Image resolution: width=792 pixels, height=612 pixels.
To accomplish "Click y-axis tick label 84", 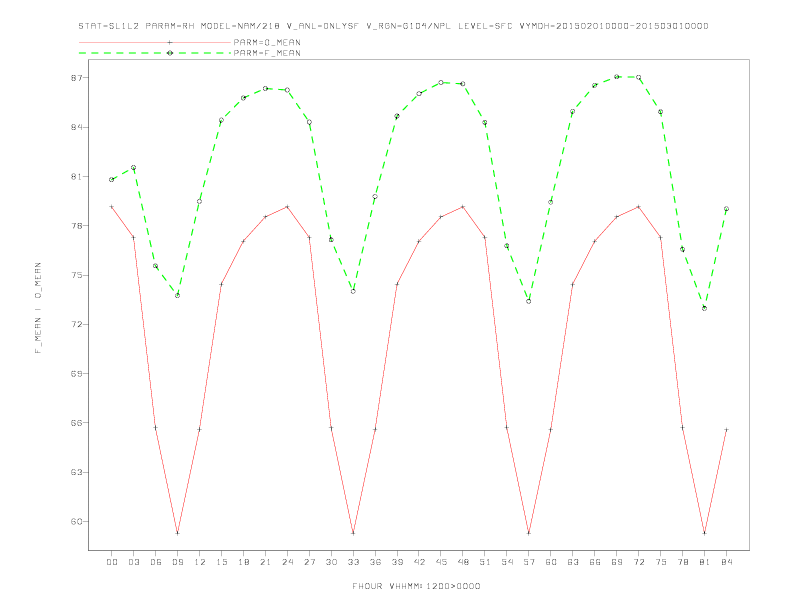I will click(x=77, y=127).
